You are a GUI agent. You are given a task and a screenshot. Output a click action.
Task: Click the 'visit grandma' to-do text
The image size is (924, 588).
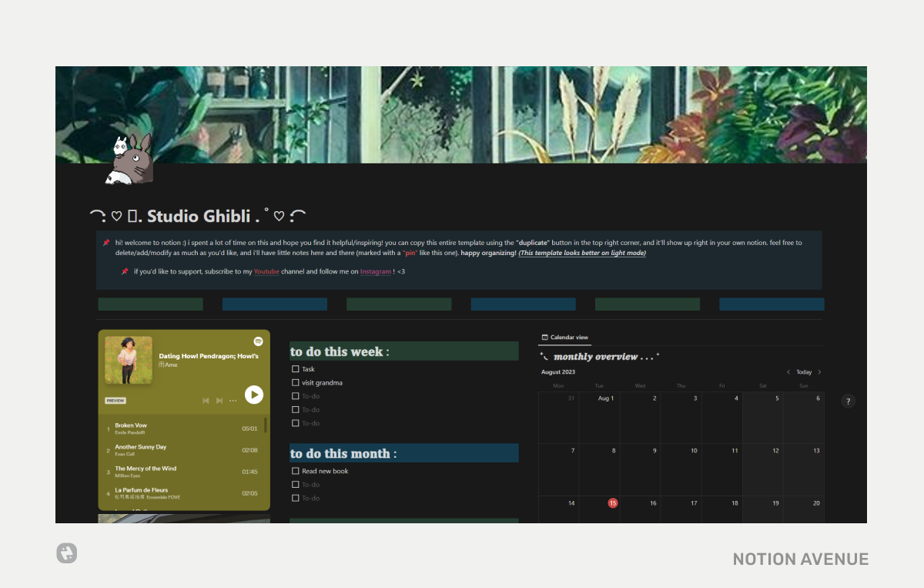coord(322,383)
